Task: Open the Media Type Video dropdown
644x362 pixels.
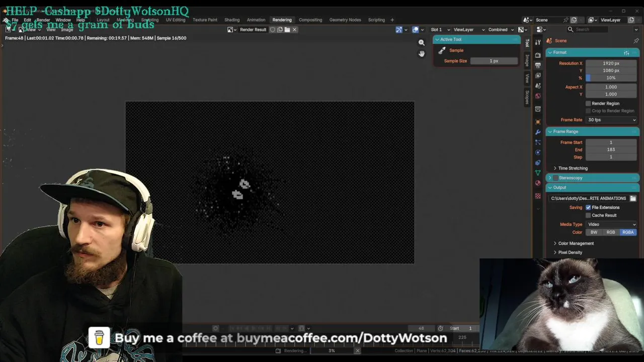Action: pyautogui.click(x=611, y=224)
